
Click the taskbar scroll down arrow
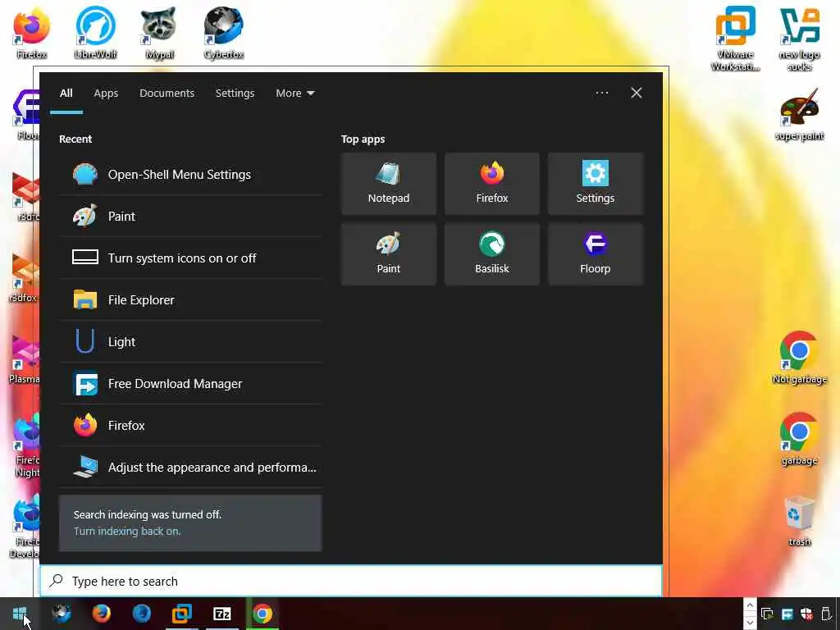click(x=750, y=622)
